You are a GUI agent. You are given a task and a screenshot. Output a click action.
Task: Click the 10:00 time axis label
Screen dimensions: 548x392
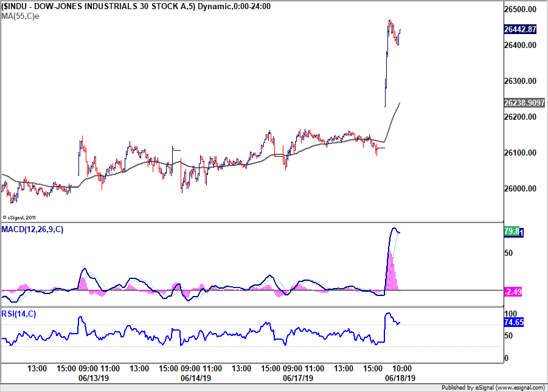pos(402,368)
